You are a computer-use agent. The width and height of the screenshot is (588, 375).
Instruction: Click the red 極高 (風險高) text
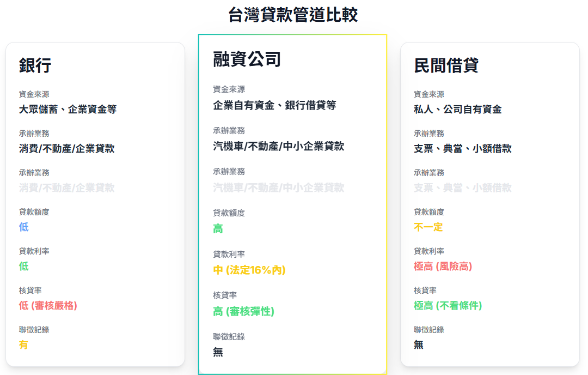click(x=443, y=267)
